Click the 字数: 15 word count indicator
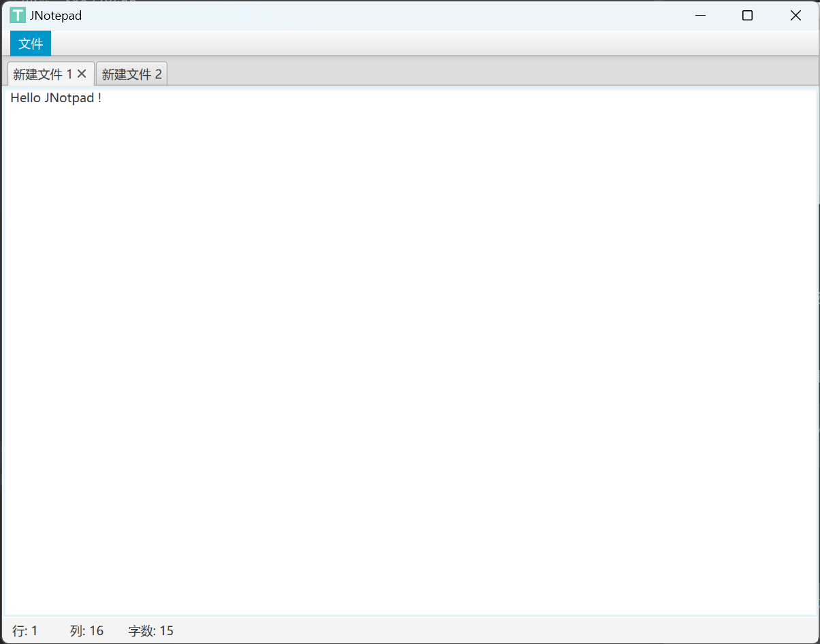 click(151, 630)
